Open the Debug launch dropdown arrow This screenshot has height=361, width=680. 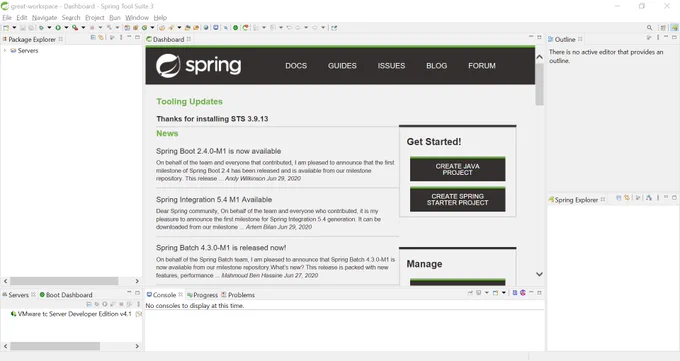[49, 28]
